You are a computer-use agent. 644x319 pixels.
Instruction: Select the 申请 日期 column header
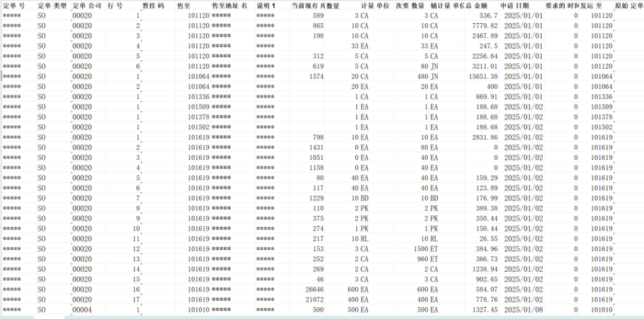click(x=514, y=6)
